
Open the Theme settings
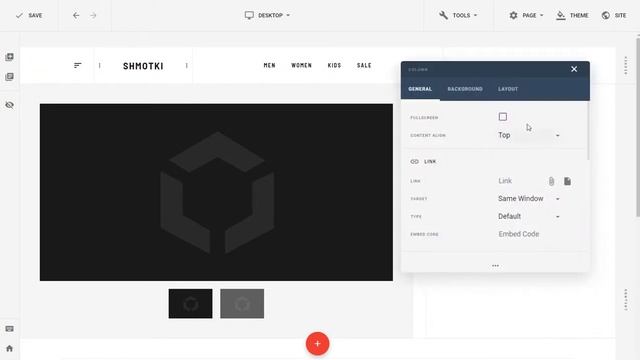tap(572, 16)
